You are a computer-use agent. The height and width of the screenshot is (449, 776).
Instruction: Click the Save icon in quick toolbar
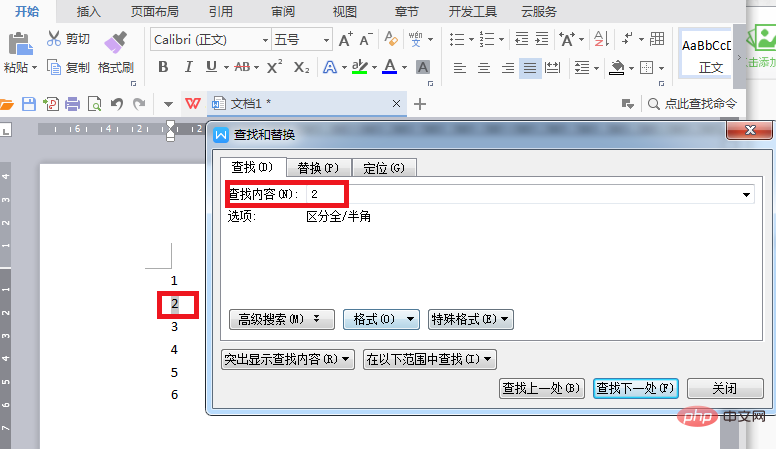[29, 104]
